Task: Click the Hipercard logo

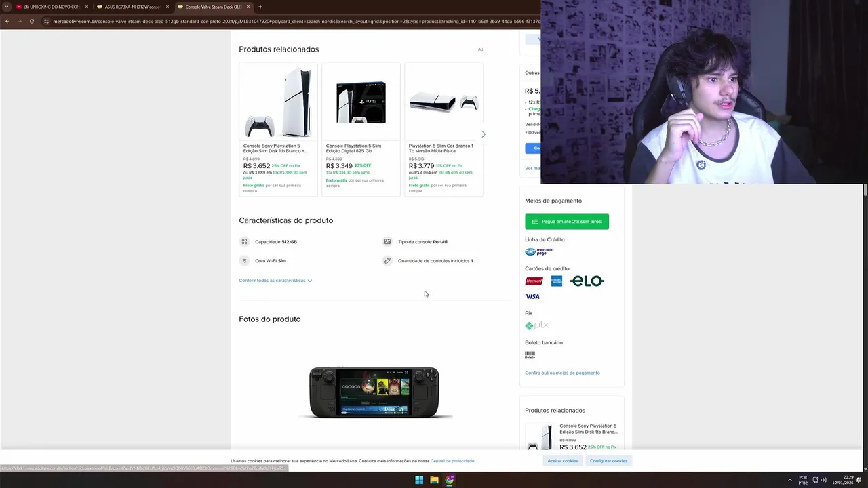Action: pos(534,281)
